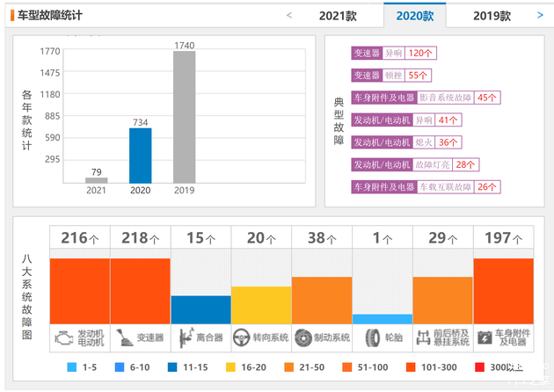Switch to the 2021款 tab

point(338,16)
